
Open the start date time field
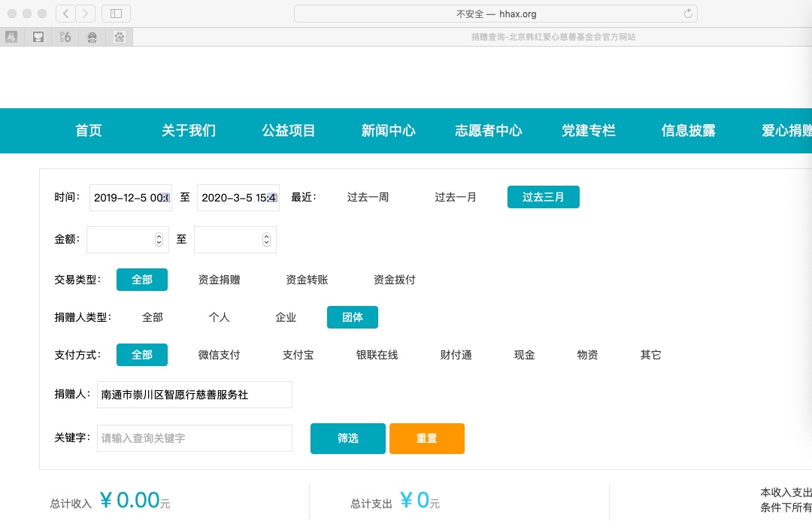coord(130,198)
